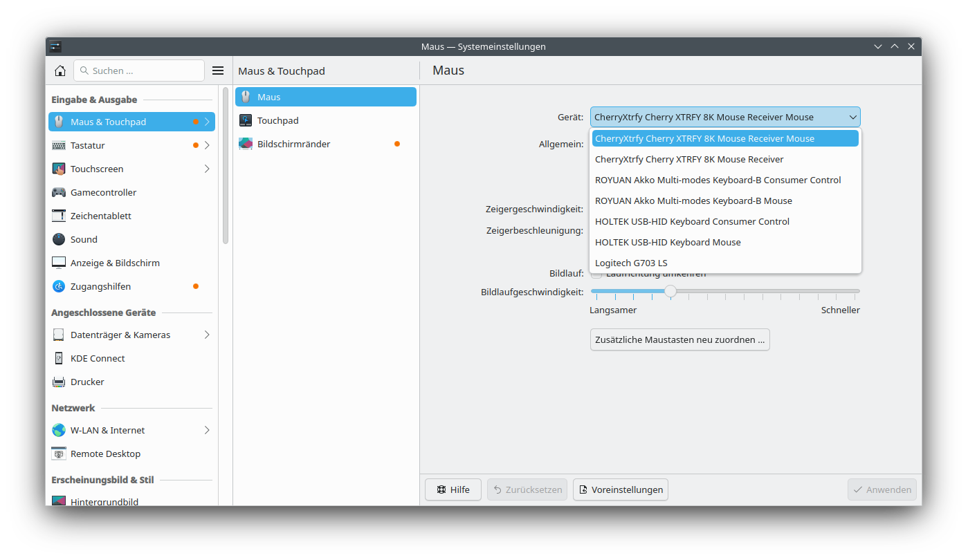Image resolution: width=968 pixels, height=560 pixels.
Task: Click the Zeichentablett icon
Action: click(x=59, y=216)
